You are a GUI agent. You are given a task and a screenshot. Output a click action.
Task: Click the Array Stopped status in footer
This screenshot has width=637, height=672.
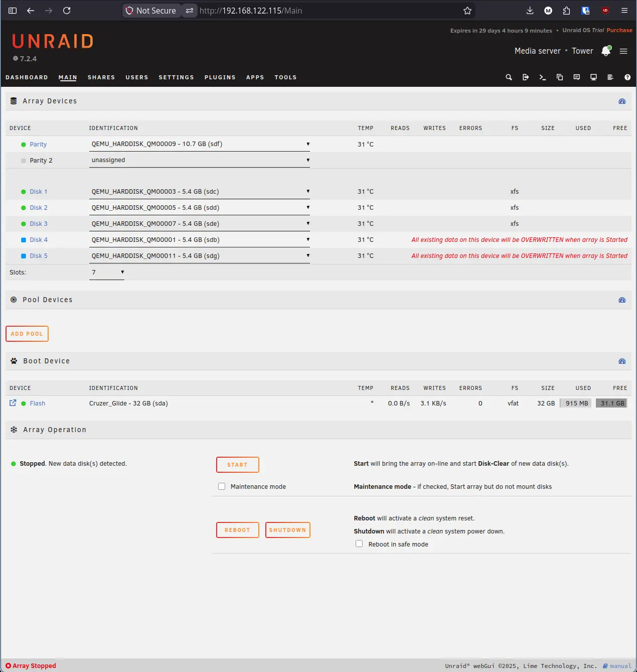31,666
